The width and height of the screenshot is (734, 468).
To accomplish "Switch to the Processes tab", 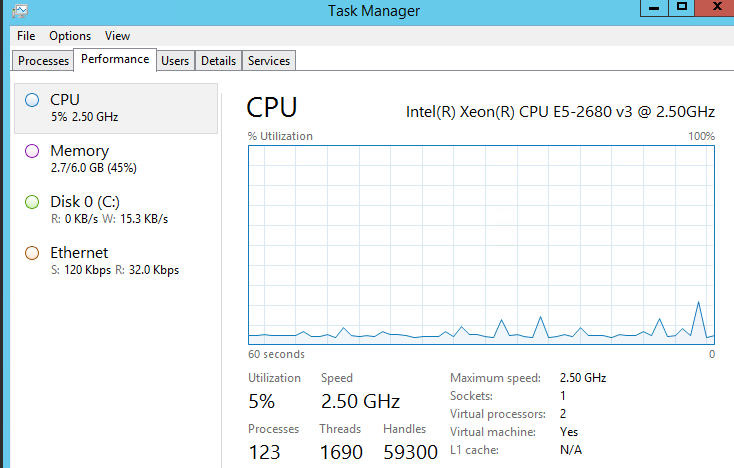I will point(43,61).
